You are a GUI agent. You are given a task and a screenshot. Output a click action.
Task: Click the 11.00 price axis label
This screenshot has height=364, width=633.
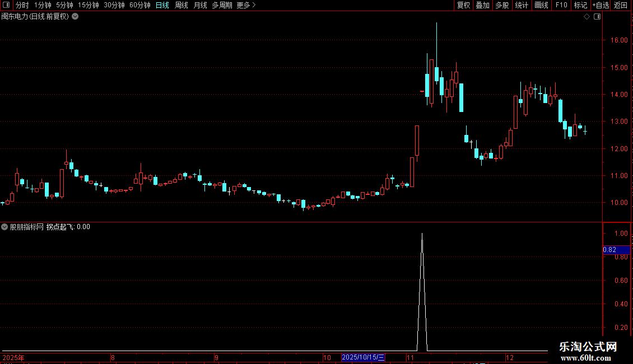[x=619, y=175]
